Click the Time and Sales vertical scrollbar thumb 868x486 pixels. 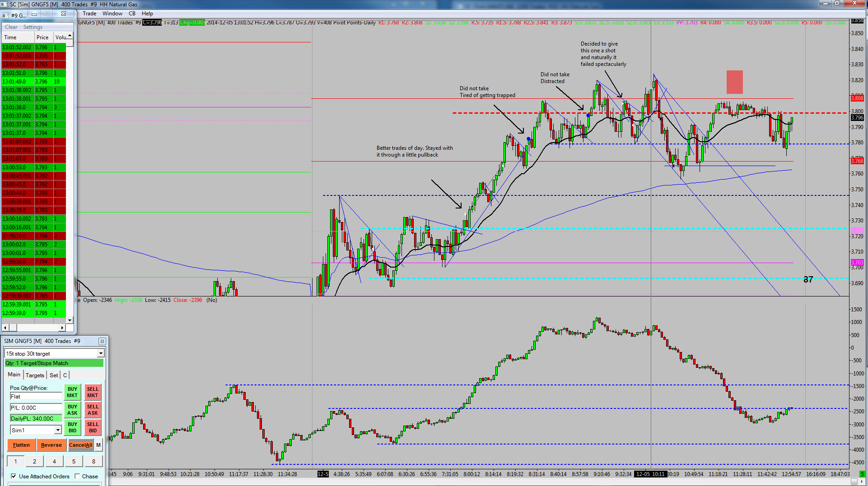tap(70, 43)
